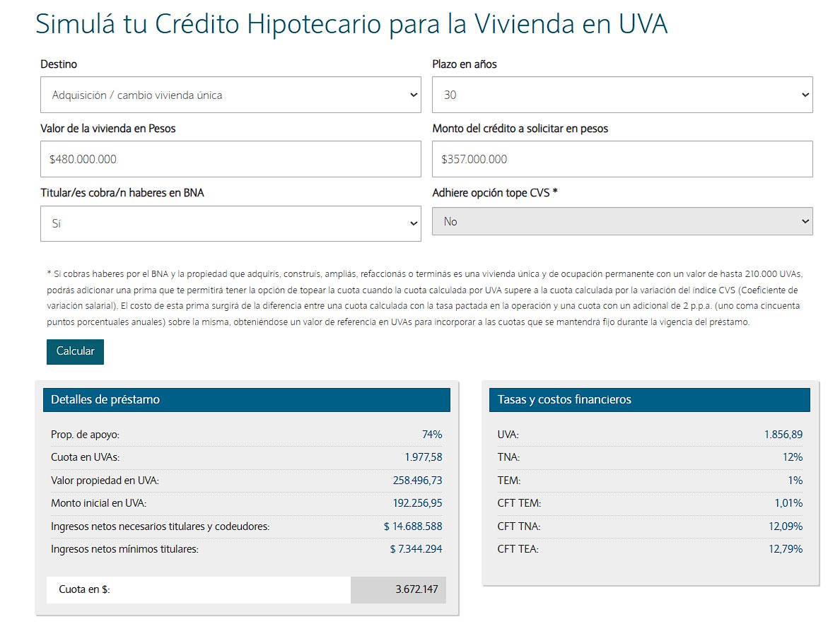Click the Prop. de apoyo: label

click(85, 435)
